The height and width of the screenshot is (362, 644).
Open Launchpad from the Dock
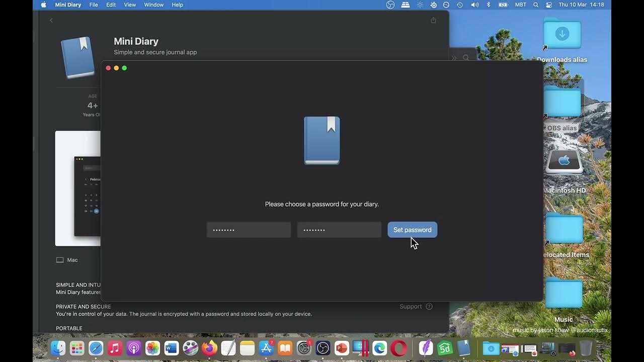pos(77,348)
